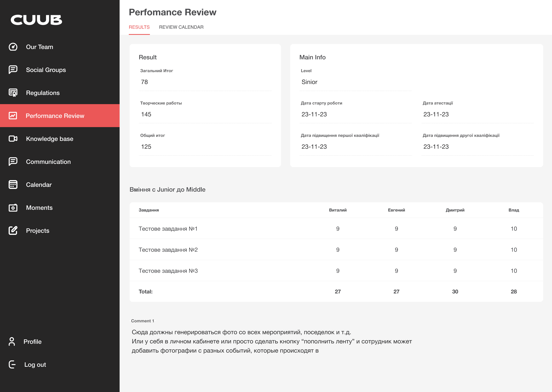Click the CUUB logo
The image size is (552, 392).
coord(36,20)
